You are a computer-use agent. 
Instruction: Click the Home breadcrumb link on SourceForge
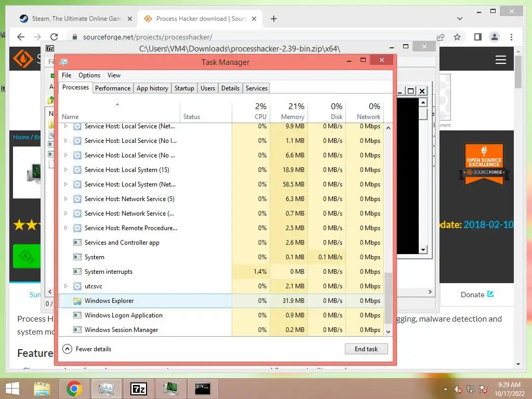pyautogui.click(x=21, y=137)
